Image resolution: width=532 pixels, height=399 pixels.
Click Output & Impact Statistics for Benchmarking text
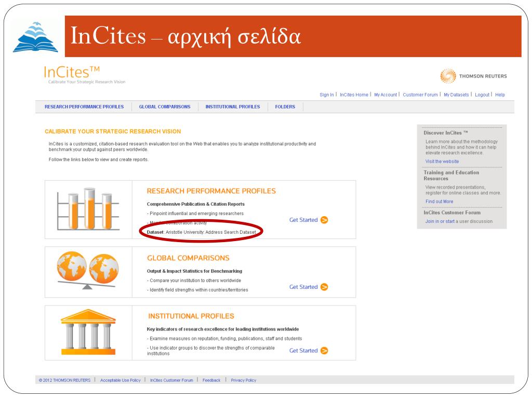click(x=194, y=271)
